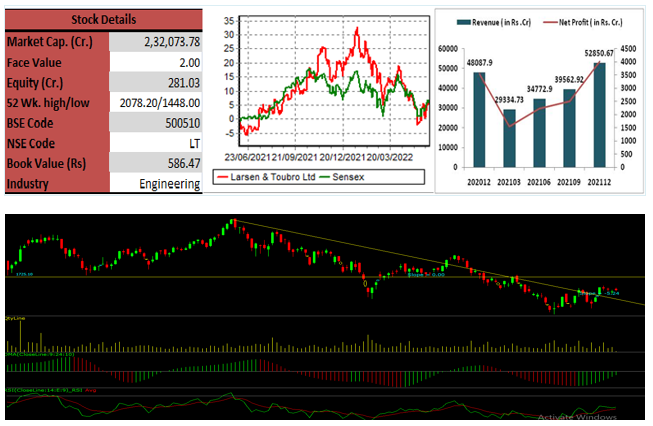
Task: Click the Revenue (in Rs. Cr) legend
Action: [494, 22]
